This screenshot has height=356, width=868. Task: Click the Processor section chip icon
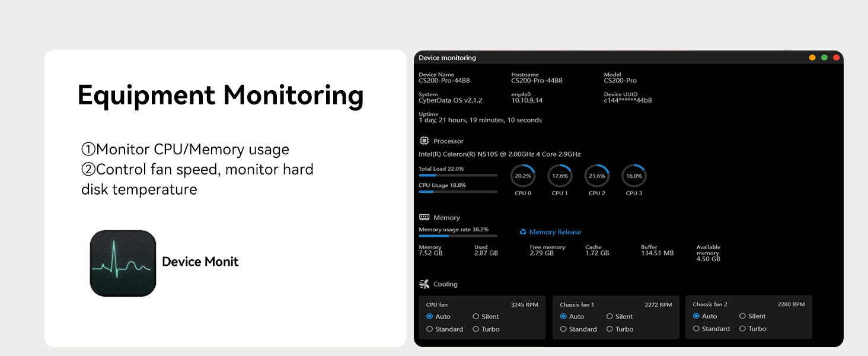coord(425,141)
